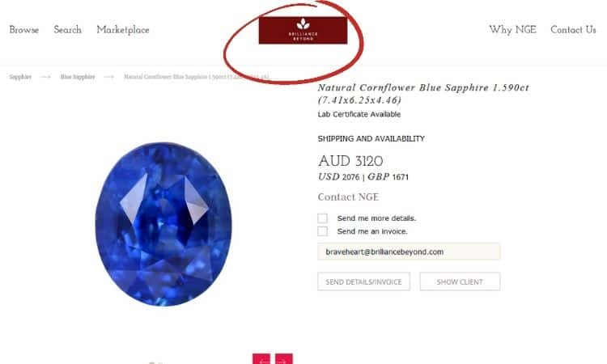Select Contact Us in the navigation
Image resolution: width=607 pixels, height=364 pixels.
point(573,30)
